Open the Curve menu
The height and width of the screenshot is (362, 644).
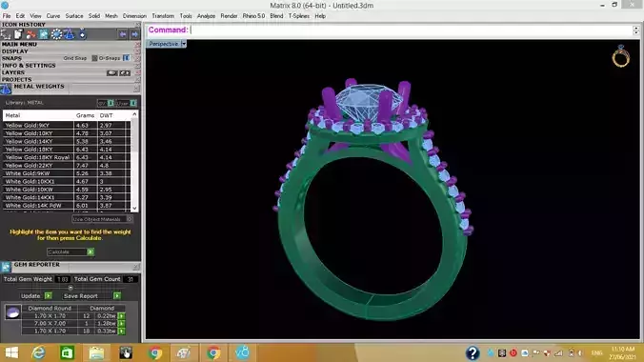(53, 16)
